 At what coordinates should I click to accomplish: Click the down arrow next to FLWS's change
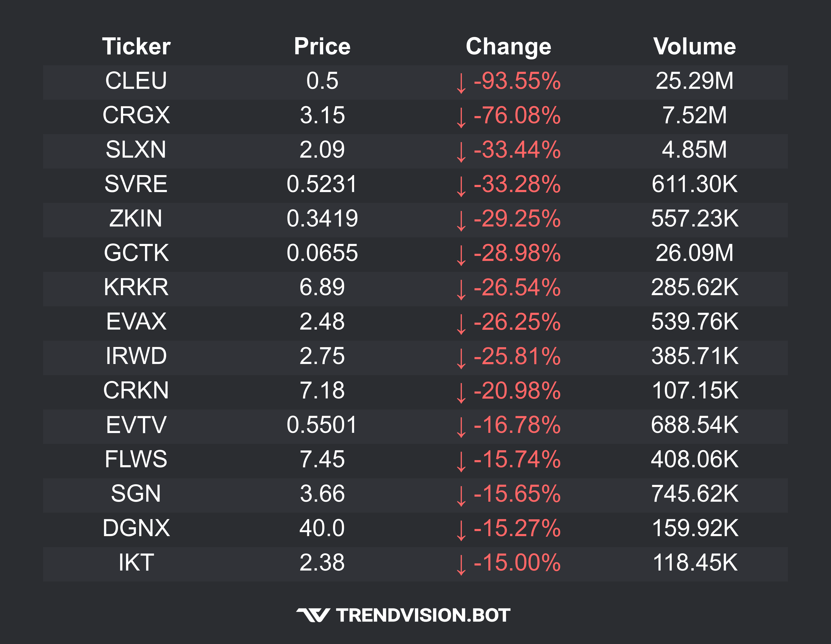pyautogui.click(x=461, y=462)
